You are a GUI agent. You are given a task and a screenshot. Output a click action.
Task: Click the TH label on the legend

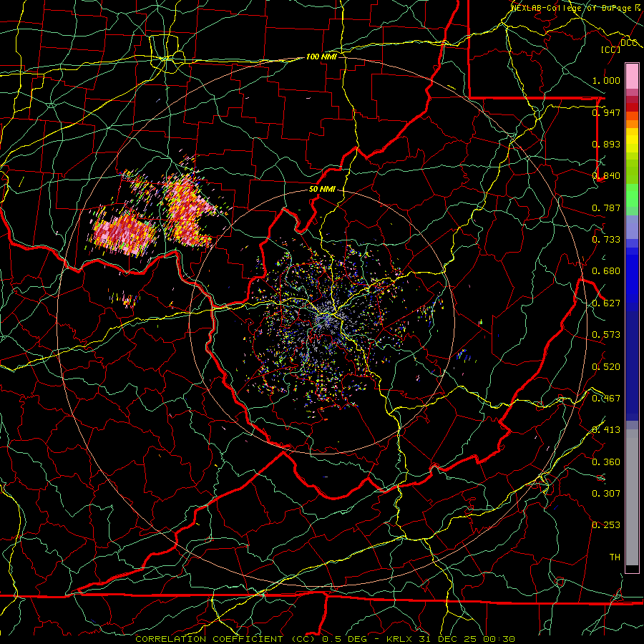(x=615, y=557)
